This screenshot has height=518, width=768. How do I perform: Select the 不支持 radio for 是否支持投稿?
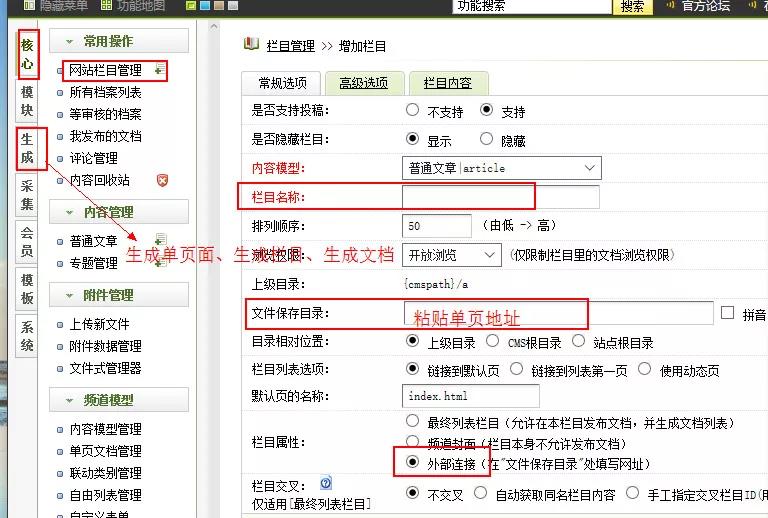tap(412, 110)
